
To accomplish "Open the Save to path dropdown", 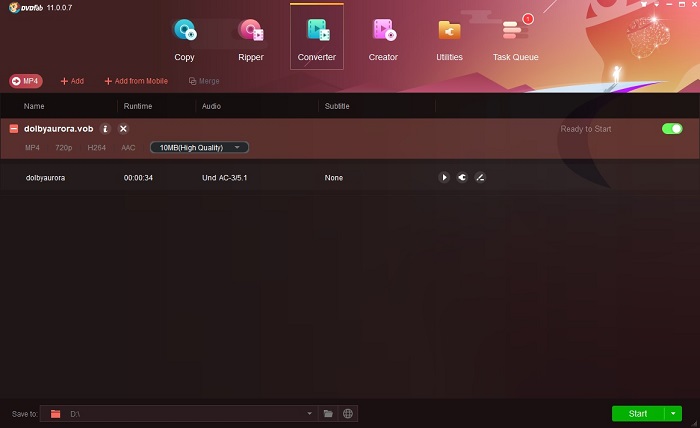I will coord(309,413).
